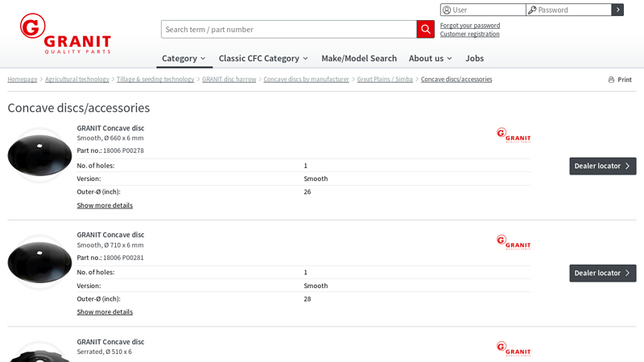644x362 pixels.
Task: Open the About us dropdown
Action: click(x=430, y=59)
